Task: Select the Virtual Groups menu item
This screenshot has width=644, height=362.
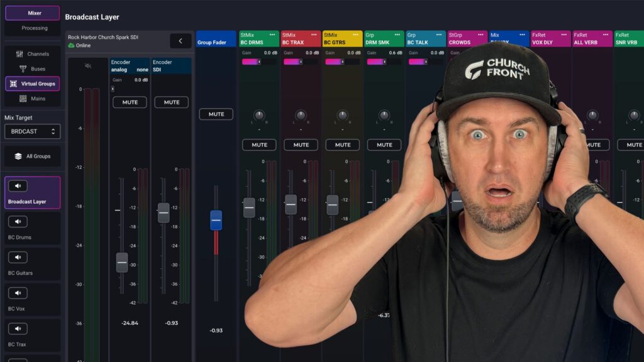Action: coord(33,84)
